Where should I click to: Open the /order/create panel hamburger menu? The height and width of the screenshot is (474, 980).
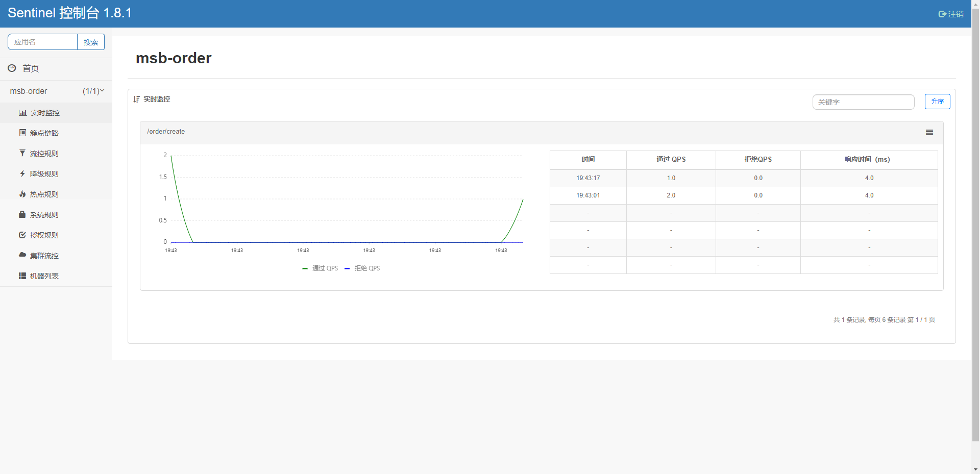point(929,132)
